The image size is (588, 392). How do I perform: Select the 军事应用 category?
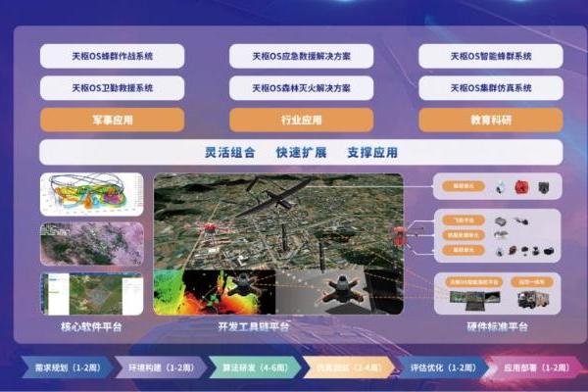[x=112, y=120]
